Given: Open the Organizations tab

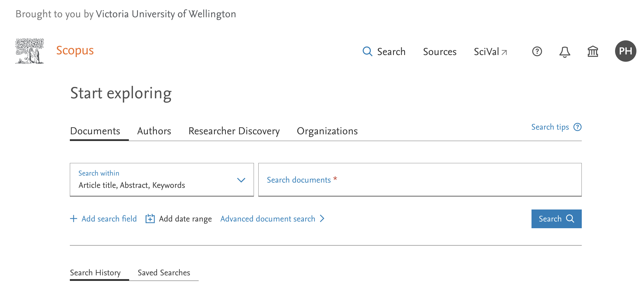Looking at the screenshot, I should point(327,131).
